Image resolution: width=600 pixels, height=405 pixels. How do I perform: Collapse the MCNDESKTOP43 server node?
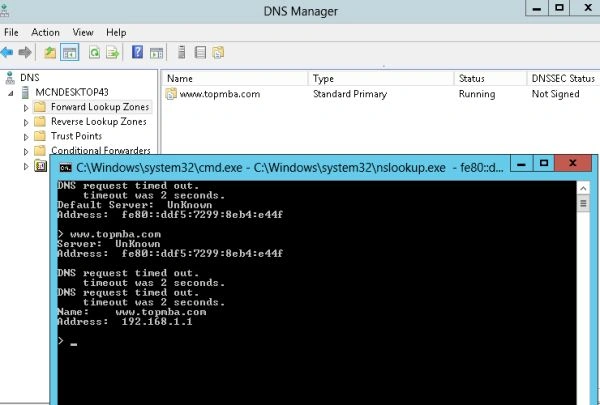tap(10, 93)
